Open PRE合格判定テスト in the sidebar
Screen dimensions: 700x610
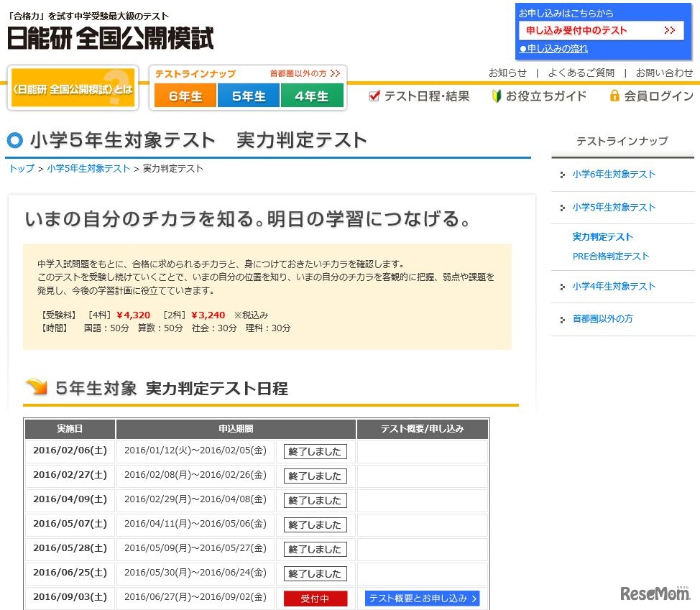tap(610, 257)
